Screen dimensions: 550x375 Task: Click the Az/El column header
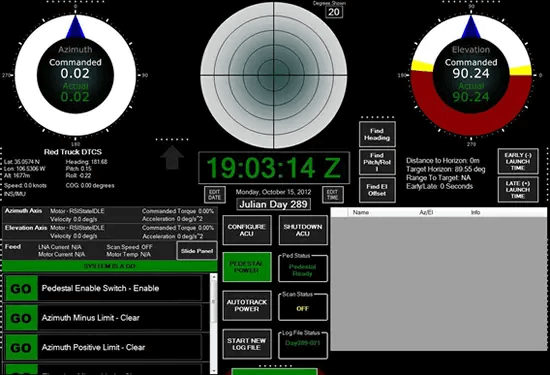coord(426,212)
